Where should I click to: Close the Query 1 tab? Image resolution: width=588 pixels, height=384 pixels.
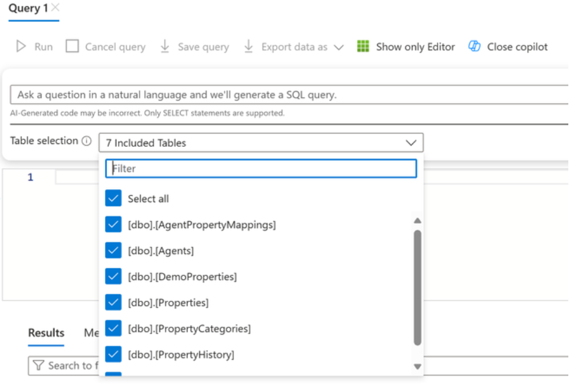55,8
